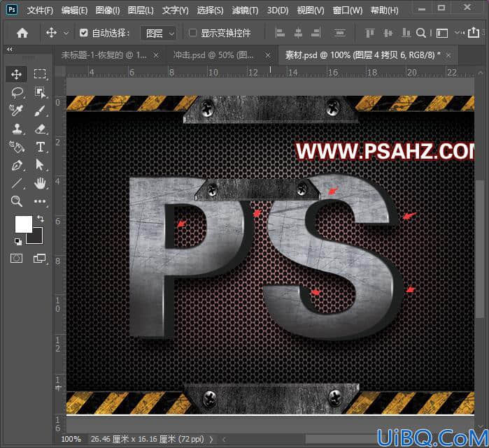
Task: Click the search magnifier in options bar
Action: click(421, 33)
